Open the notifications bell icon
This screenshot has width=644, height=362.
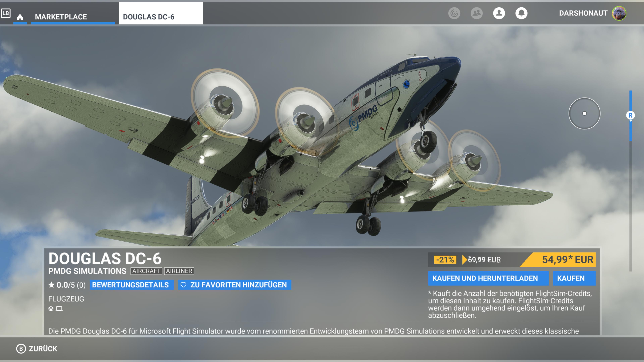pyautogui.click(x=521, y=13)
